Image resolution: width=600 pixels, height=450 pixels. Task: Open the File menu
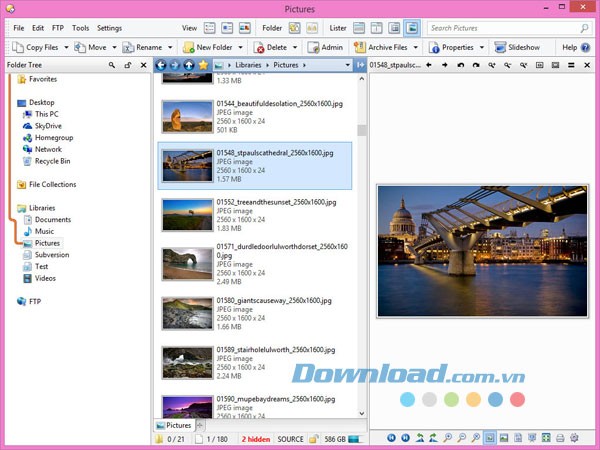point(18,28)
